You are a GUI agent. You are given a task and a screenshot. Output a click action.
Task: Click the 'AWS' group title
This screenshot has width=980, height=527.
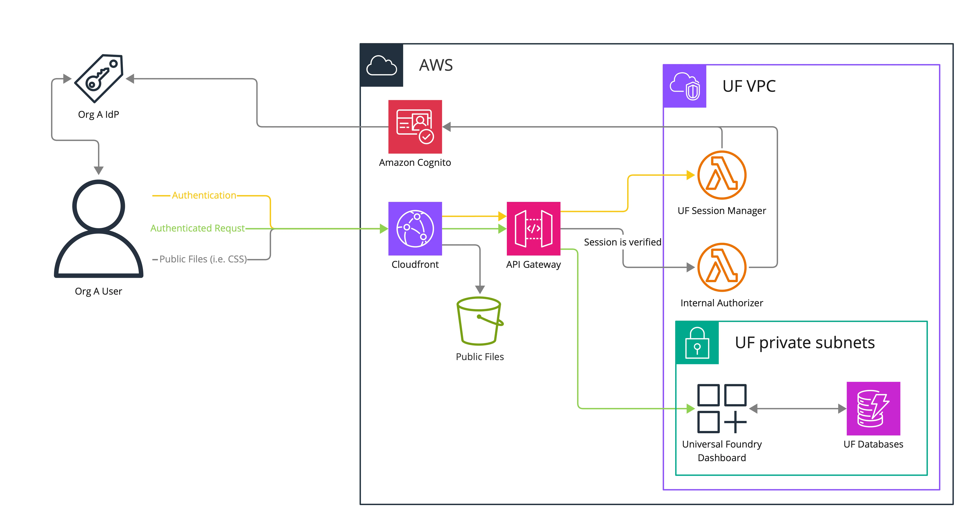[x=436, y=65]
